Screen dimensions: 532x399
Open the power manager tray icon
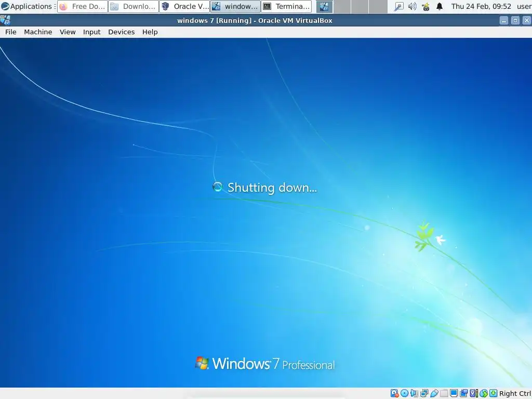tap(426, 6)
